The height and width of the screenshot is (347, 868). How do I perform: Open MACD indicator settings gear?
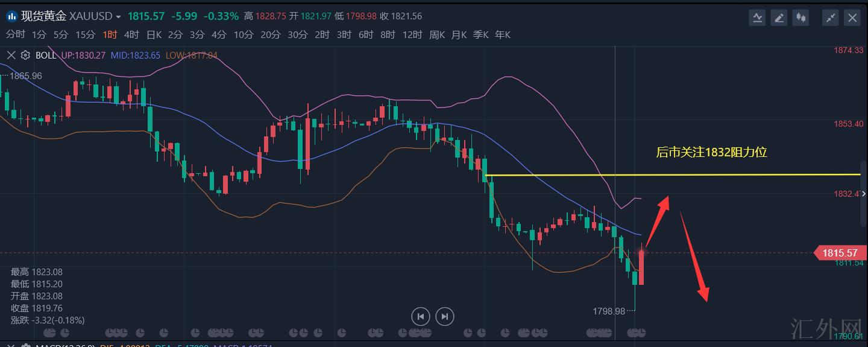pyautogui.click(x=25, y=346)
